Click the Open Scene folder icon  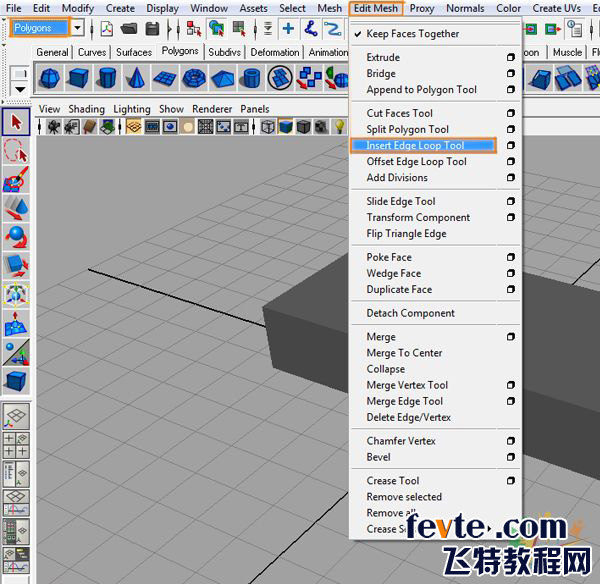tap(129, 29)
